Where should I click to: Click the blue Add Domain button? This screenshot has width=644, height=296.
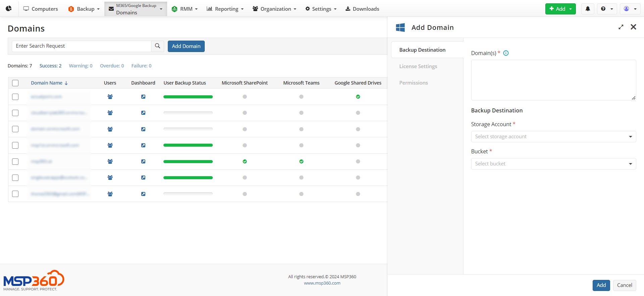(x=186, y=46)
